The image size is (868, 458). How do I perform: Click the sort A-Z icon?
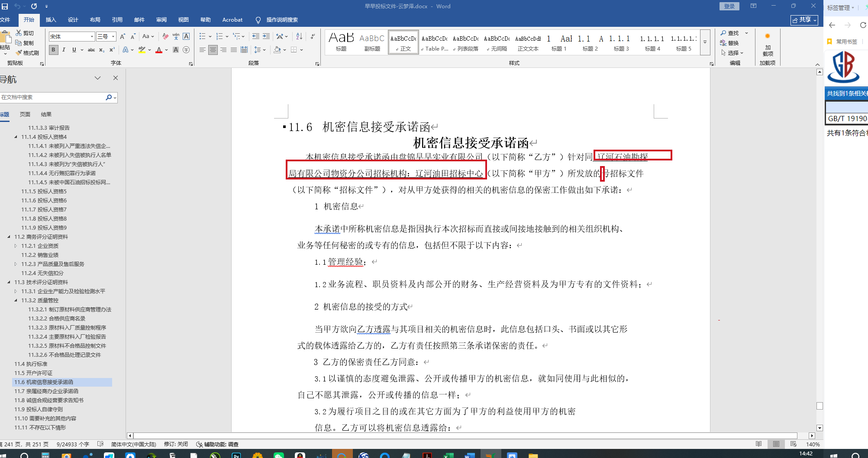(299, 36)
